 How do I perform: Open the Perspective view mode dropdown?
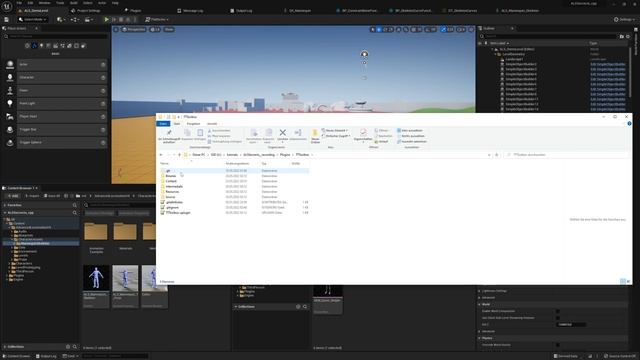click(x=133, y=29)
